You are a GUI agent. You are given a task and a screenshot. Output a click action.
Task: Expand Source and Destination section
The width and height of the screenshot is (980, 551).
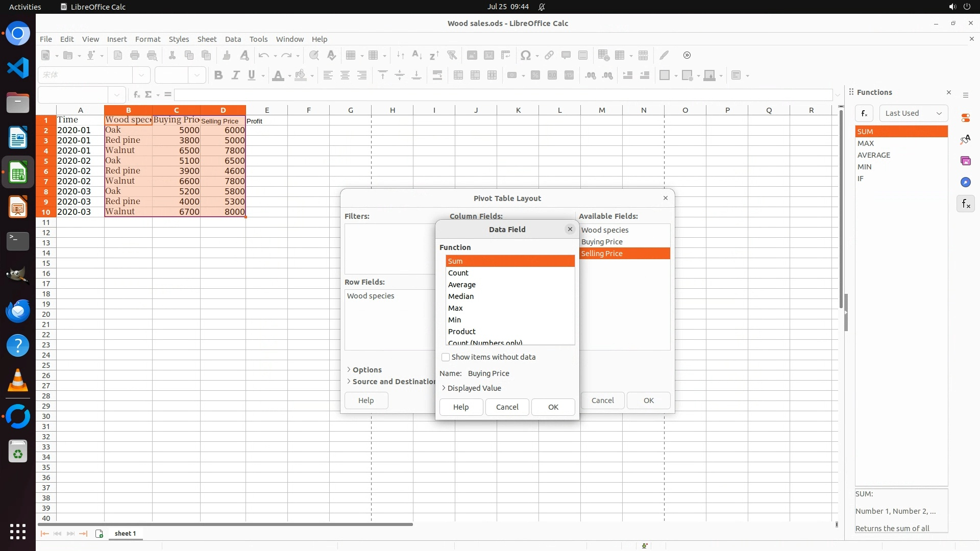(x=391, y=382)
